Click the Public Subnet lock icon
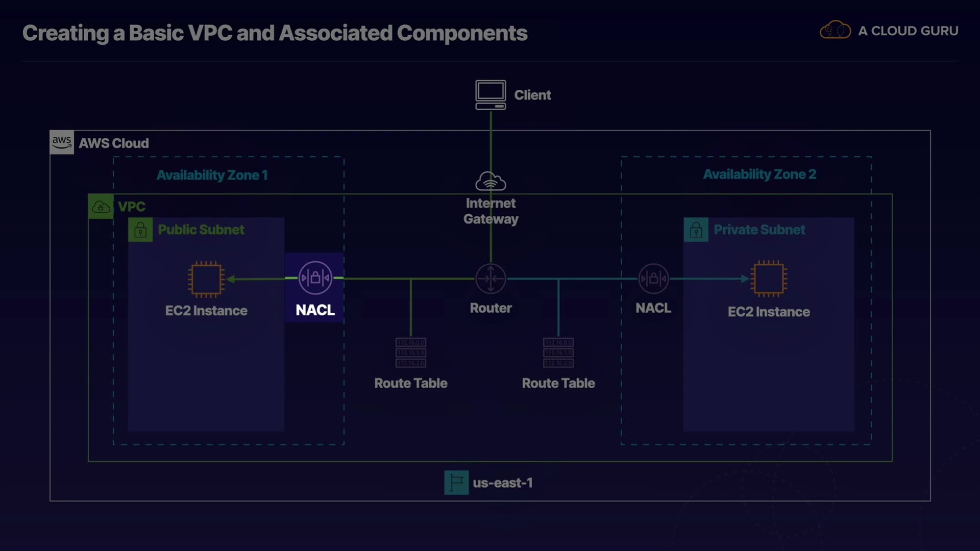The image size is (980, 551). pyautogui.click(x=140, y=230)
